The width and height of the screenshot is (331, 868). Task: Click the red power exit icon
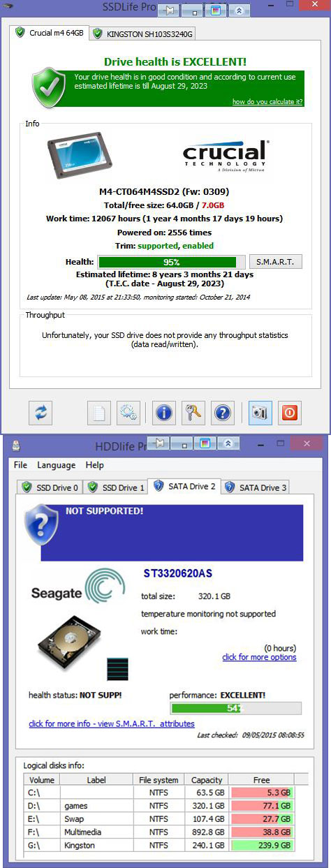[290, 413]
